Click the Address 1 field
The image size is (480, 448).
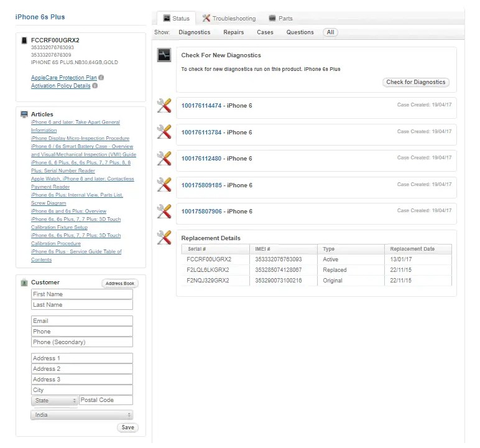coord(82,358)
